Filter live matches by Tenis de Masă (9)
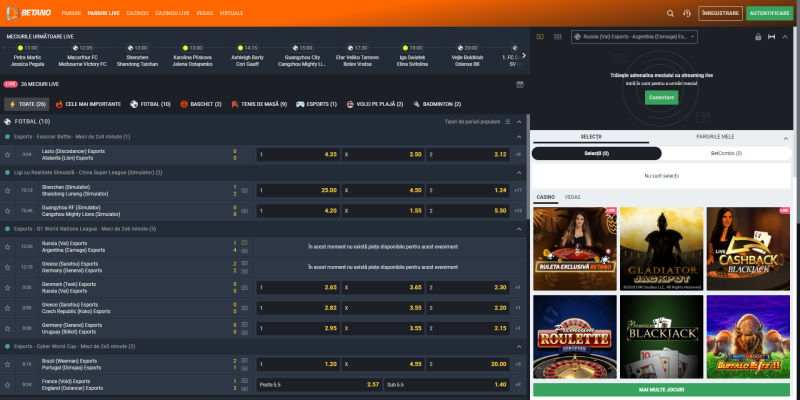Screen dimensions: 800x400 click(x=259, y=104)
